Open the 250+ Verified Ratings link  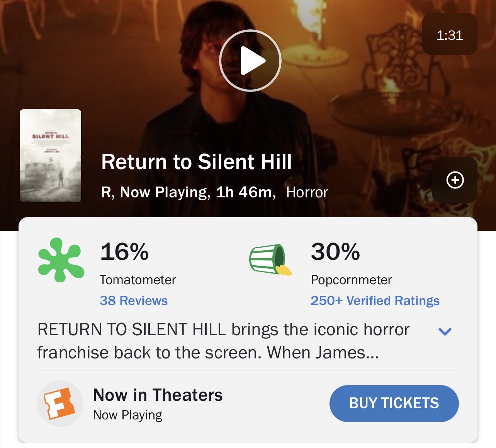375,300
